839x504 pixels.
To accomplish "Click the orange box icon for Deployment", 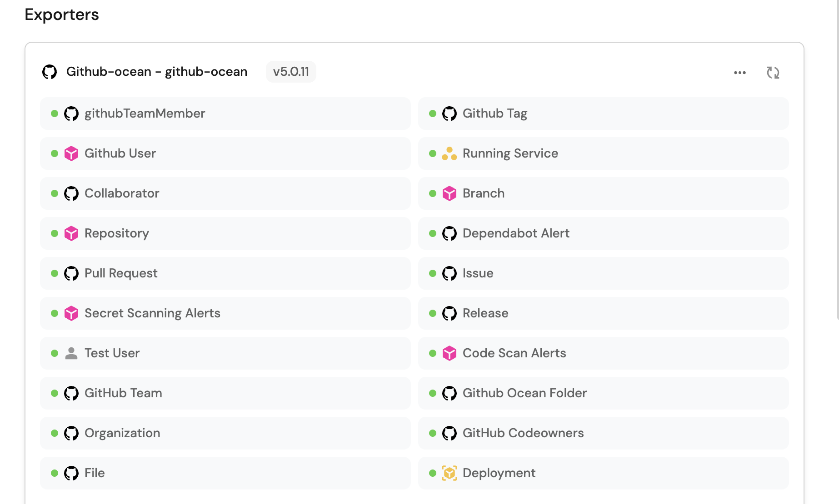I will [x=449, y=473].
